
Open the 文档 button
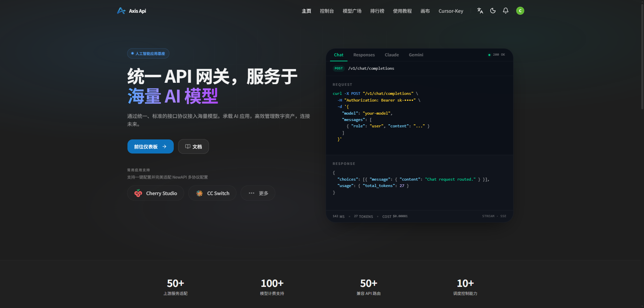(193, 146)
